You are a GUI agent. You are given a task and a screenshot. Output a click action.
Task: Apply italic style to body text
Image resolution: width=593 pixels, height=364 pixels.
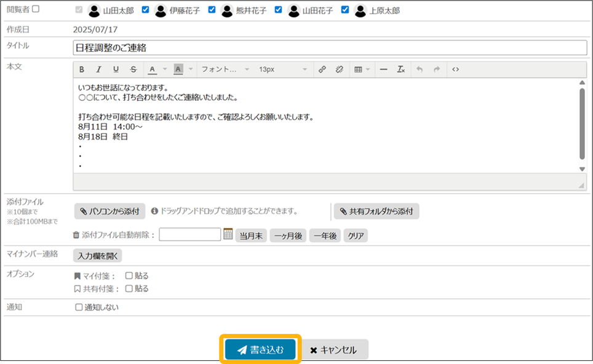point(99,69)
